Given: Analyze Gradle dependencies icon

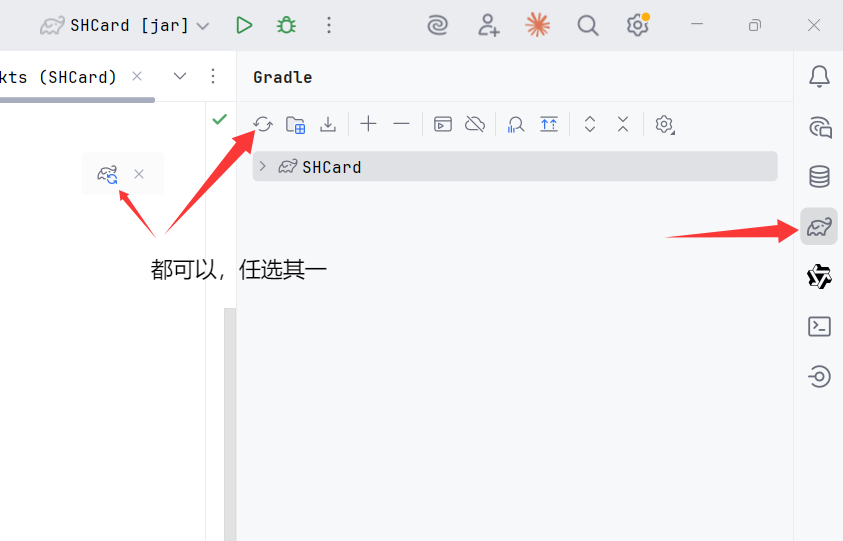Looking at the screenshot, I should (516, 124).
